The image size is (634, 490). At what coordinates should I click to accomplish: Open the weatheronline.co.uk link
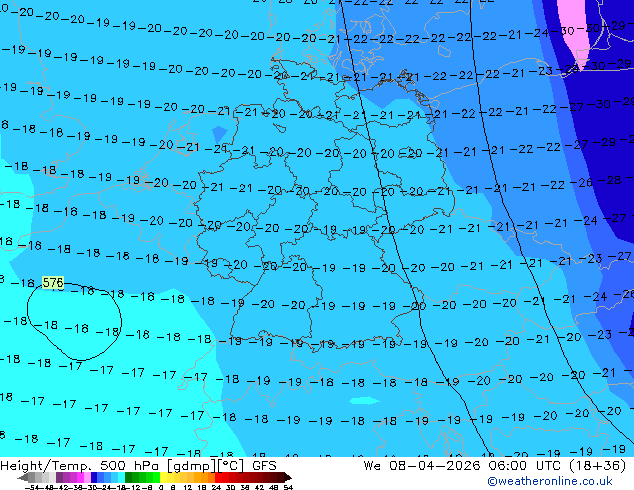[550, 481]
